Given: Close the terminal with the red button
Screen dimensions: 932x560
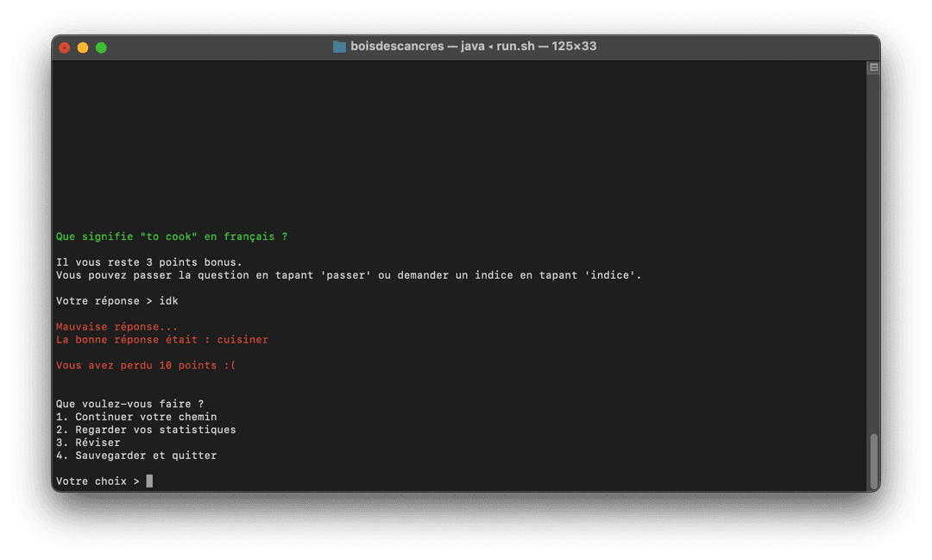Looking at the screenshot, I should tap(64, 47).
